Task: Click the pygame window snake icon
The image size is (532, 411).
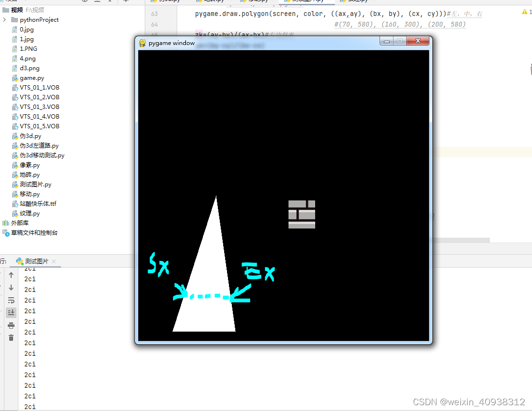Action: [142, 43]
